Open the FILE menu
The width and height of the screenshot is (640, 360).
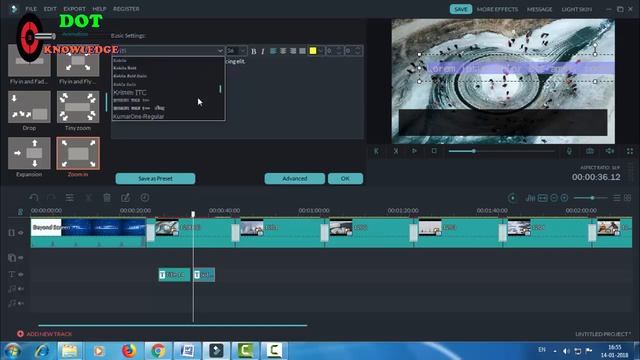click(x=31, y=9)
